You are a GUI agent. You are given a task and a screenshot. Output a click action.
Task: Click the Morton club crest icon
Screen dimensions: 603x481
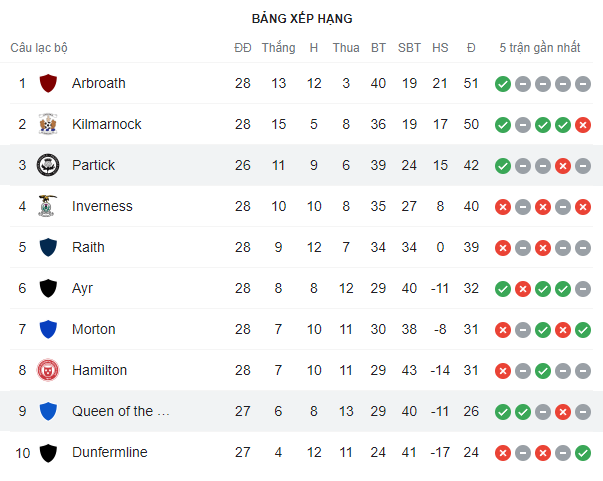[48, 329]
